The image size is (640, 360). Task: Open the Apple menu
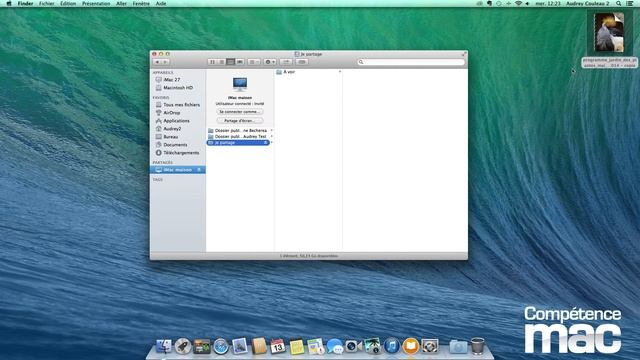point(9,3)
